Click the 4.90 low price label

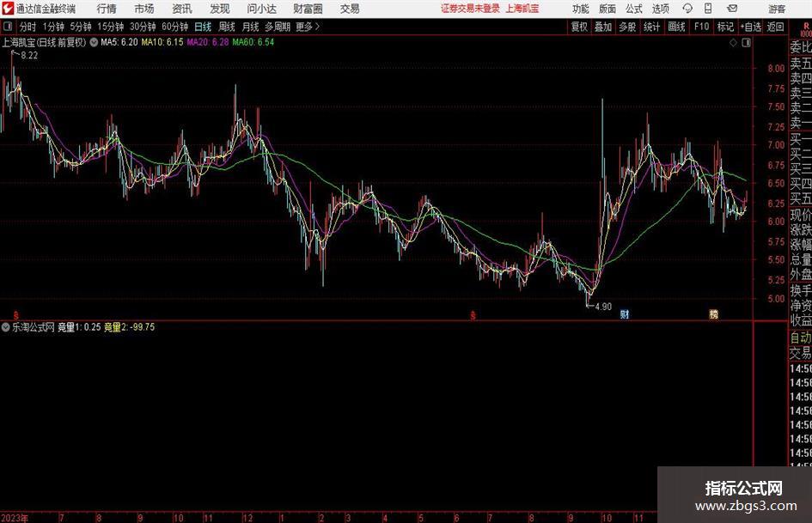603,307
